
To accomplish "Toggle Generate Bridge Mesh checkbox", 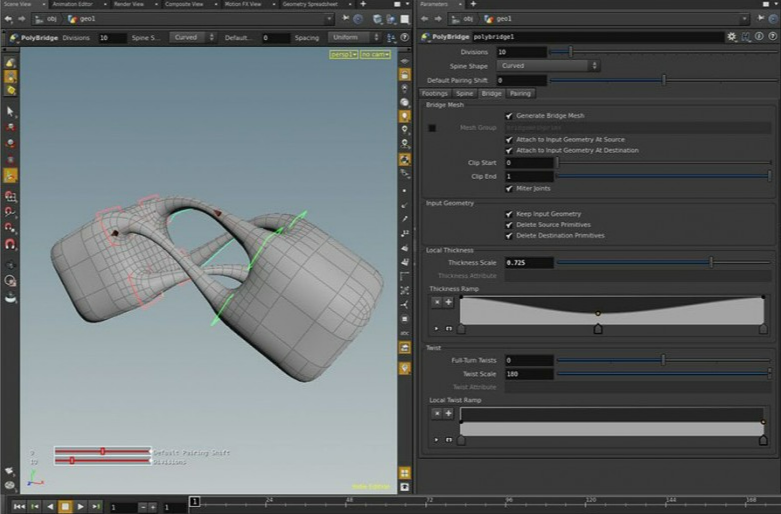I will [509, 116].
